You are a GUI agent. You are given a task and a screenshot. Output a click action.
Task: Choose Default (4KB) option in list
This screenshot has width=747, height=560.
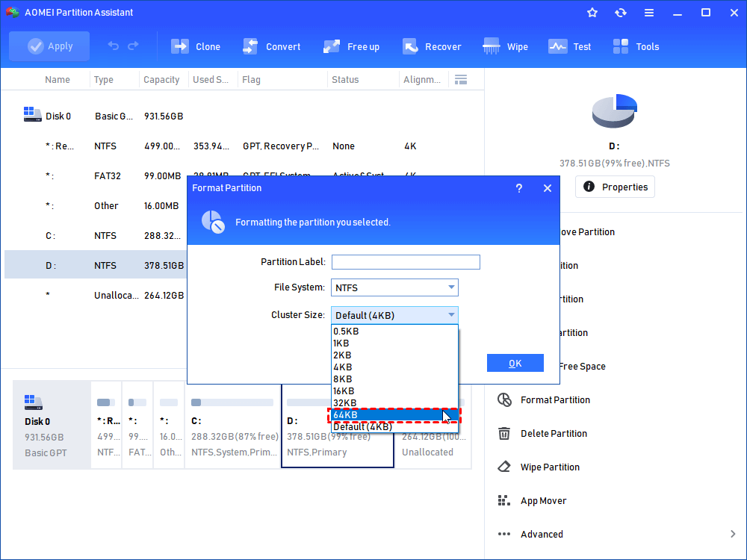[394, 426]
